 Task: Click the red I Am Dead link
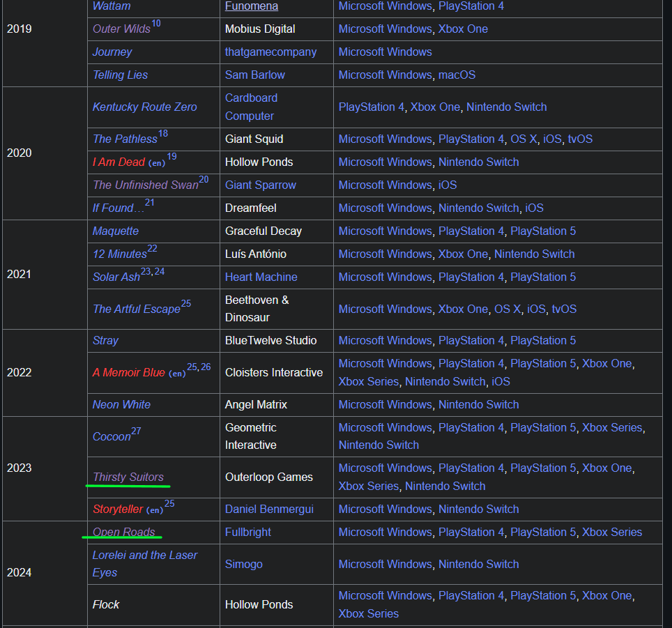pos(119,162)
